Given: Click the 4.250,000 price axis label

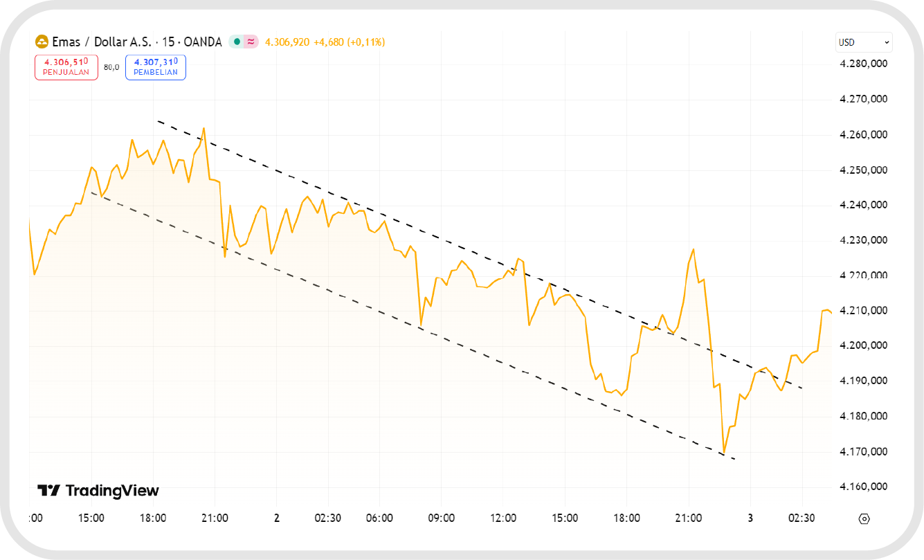Looking at the screenshot, I should [x=863, y=170].
